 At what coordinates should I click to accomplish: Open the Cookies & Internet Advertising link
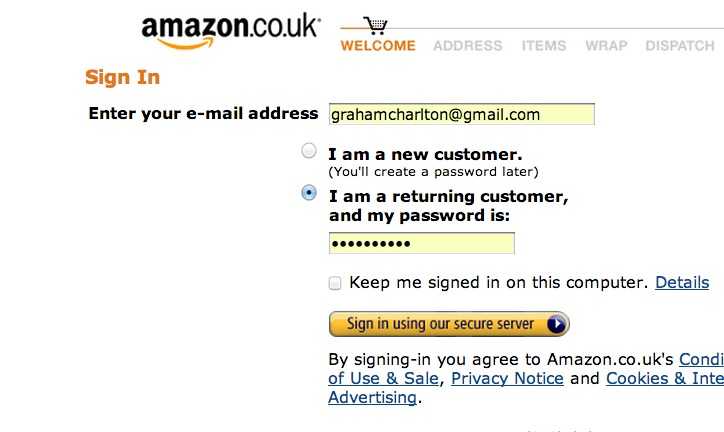click(x=664, y=379)
